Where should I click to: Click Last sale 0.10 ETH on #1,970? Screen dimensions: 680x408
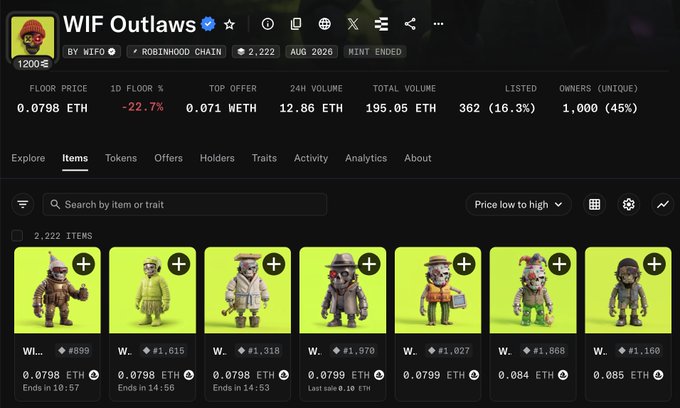coord(339,388)
